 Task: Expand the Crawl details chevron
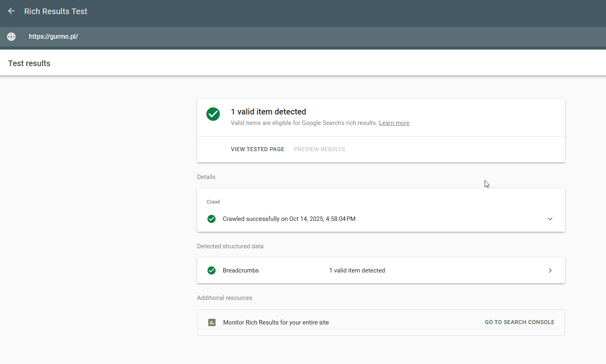point(550,219)
